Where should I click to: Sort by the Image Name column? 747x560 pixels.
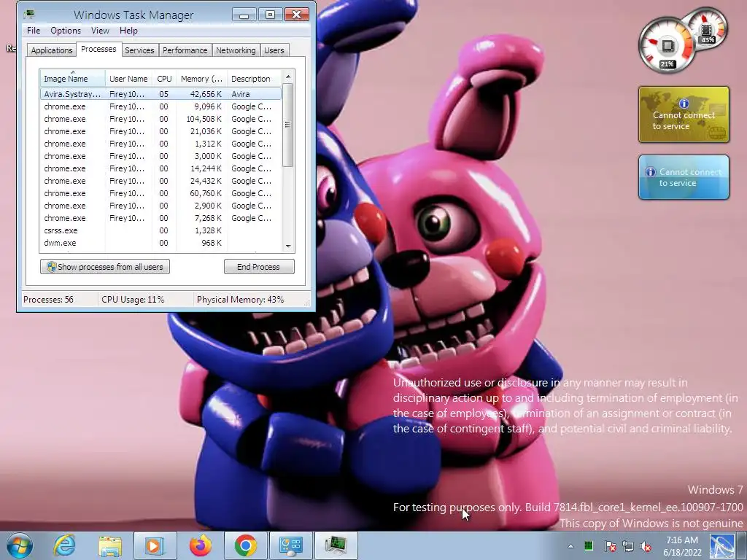point(72,79)
